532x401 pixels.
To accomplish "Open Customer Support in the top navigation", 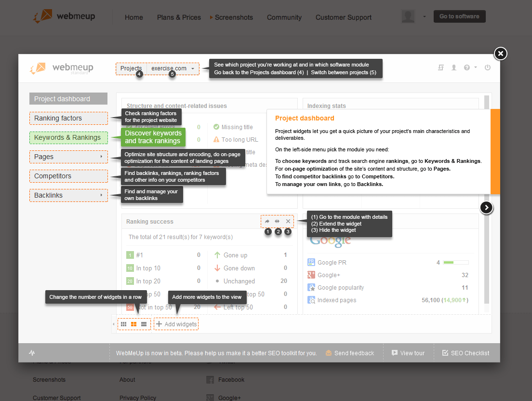I will point(344,17).
